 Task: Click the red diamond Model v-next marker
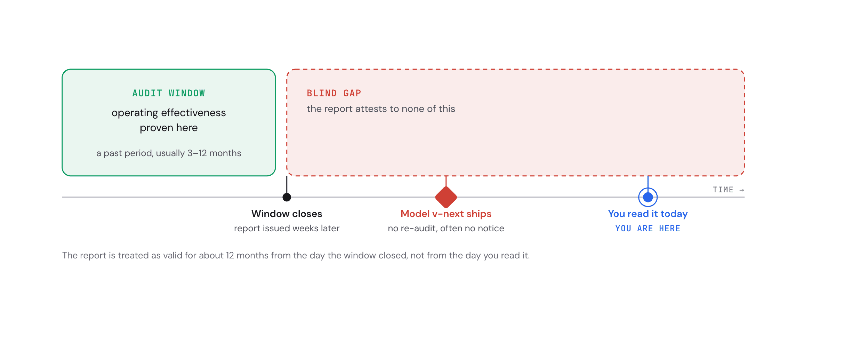pos(446,197)
